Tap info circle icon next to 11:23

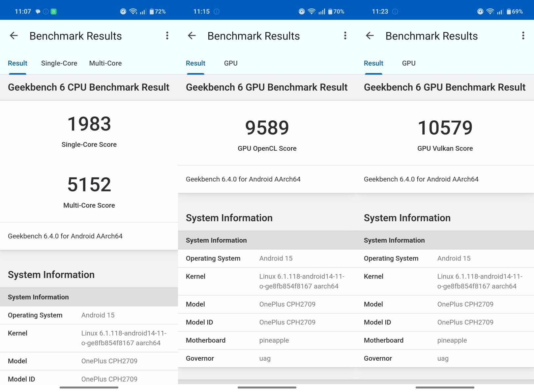[x=395, y=12]
